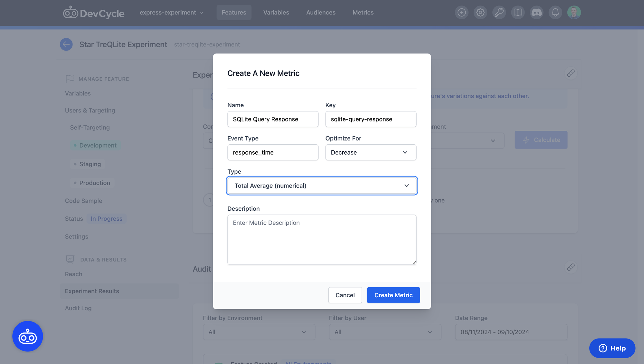Click the metric Description text area

click(322, 240)
